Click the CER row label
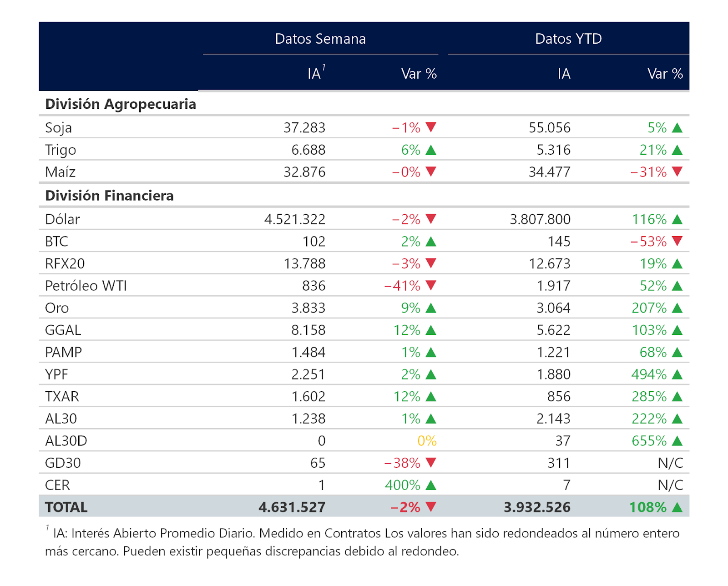Screen dimensions: 728x586 click(57, 485)
